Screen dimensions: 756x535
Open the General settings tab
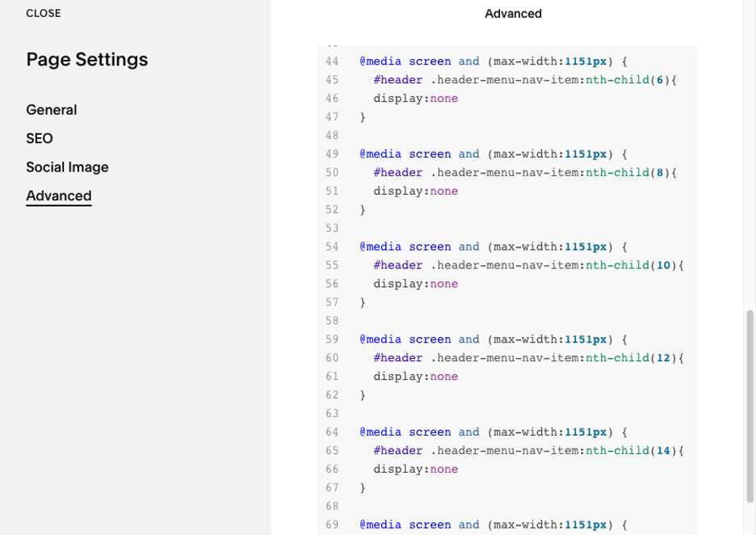[52, 110]
